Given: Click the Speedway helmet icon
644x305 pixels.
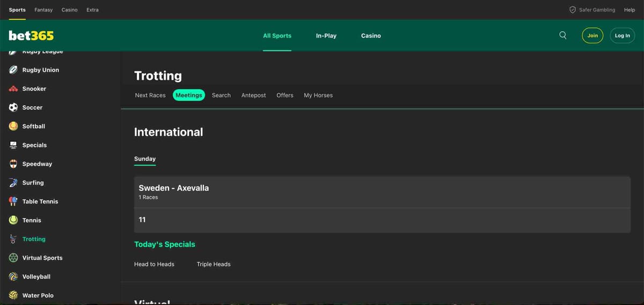Looking at the screenshot, I should point(13,164).
